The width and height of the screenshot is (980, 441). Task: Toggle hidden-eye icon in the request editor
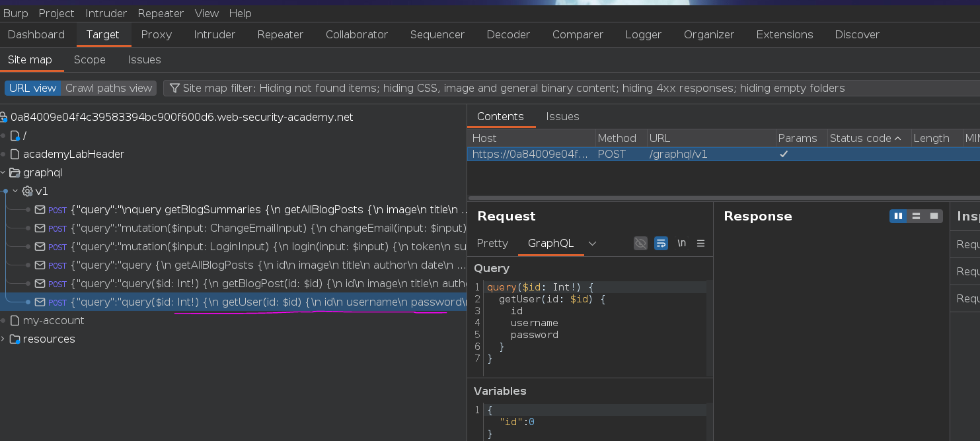coord(640,243)
